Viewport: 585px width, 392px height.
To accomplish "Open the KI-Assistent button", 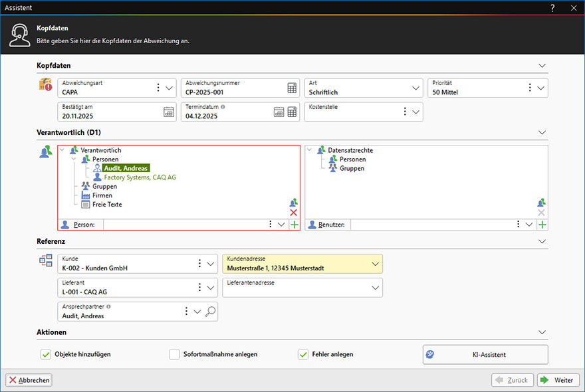I will click(x=485, y=355).
